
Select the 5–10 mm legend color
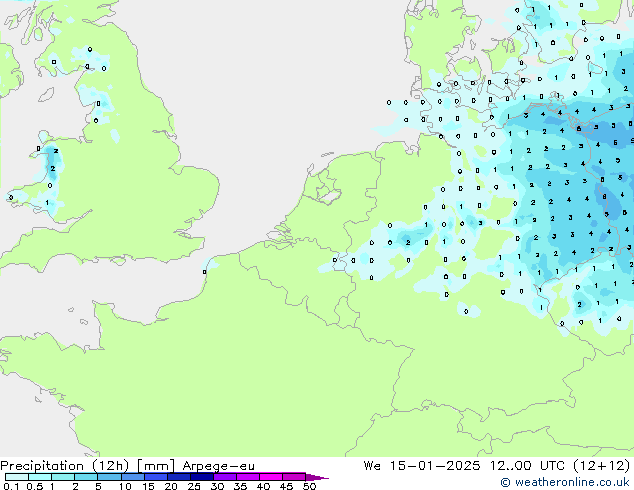pos(109,477)
